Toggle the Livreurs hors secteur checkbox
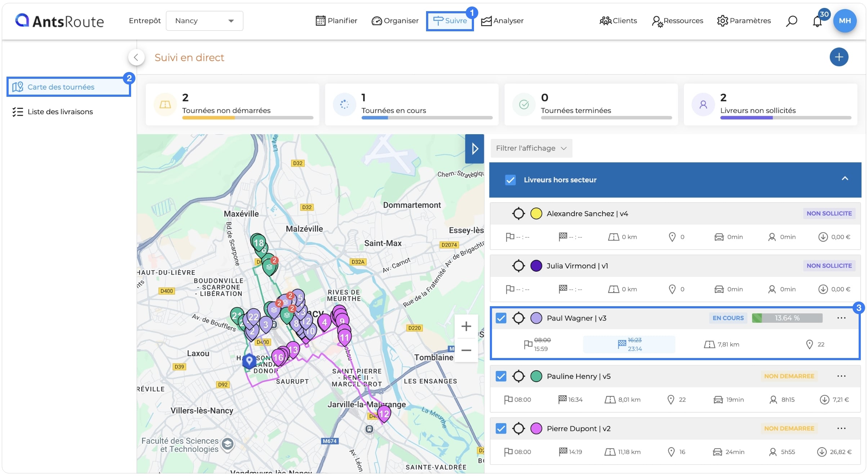This screenshot has width=868, height=476. tap(510, 180)
